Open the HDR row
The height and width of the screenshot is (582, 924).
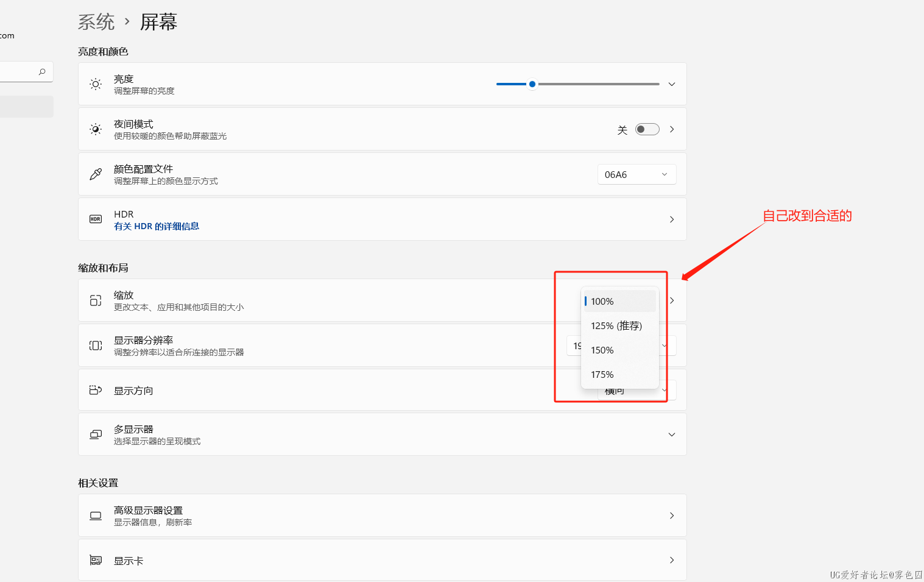click(383, 219)
